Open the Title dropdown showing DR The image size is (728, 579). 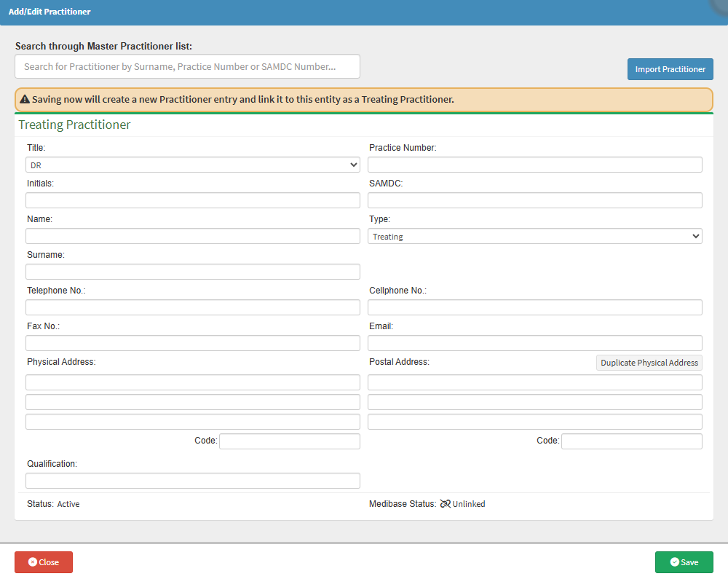point(193,165)
